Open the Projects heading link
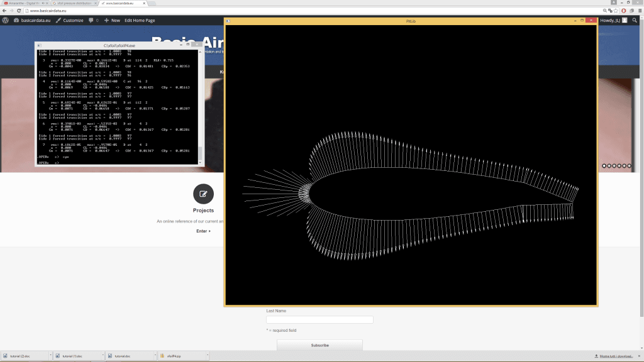 (203, 211)
